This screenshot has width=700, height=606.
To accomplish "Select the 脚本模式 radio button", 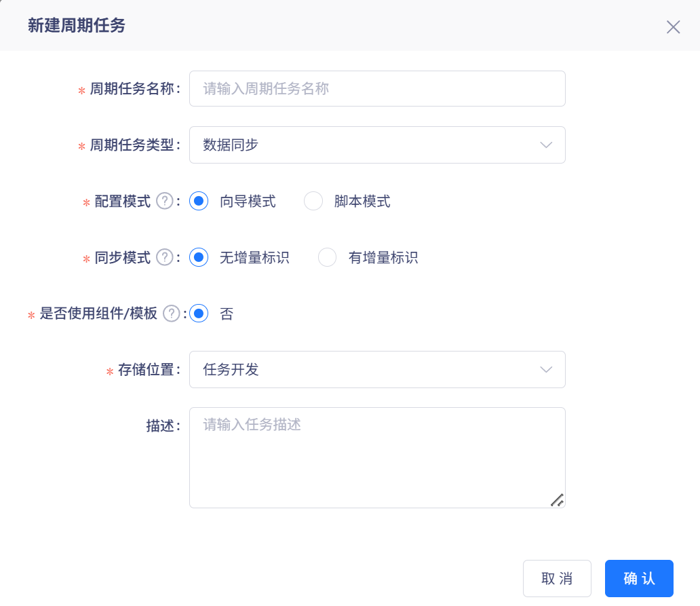I will coord(313,202).
